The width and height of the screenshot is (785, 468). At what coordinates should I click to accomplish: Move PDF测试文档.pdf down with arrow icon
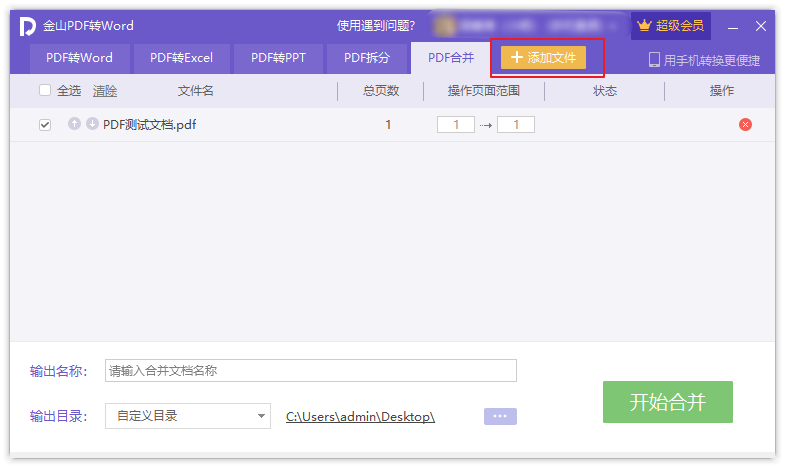point(92,124)
